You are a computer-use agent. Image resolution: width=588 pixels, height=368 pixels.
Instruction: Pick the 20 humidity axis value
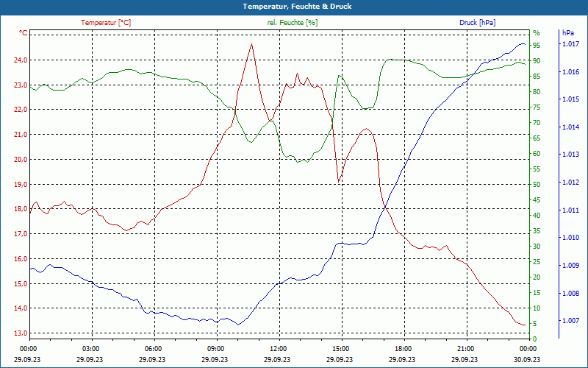pos(537,277)
